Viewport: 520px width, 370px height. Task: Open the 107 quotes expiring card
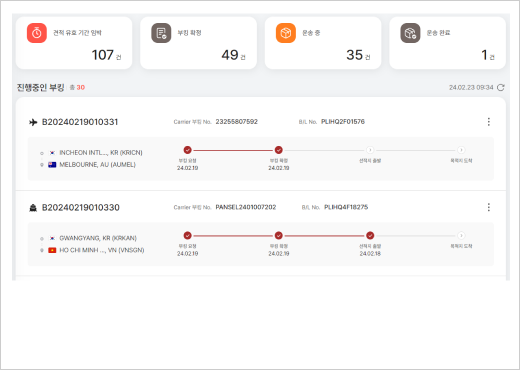(x=74, y=43)
